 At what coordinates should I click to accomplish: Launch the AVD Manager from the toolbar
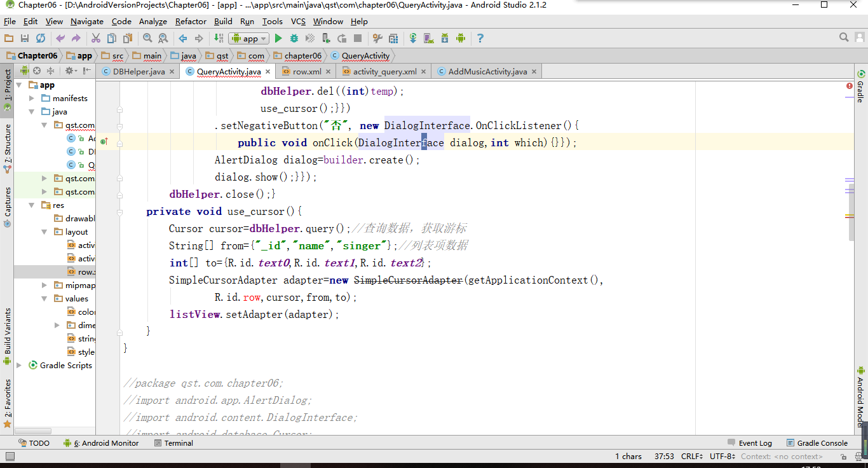pos(428,38)
